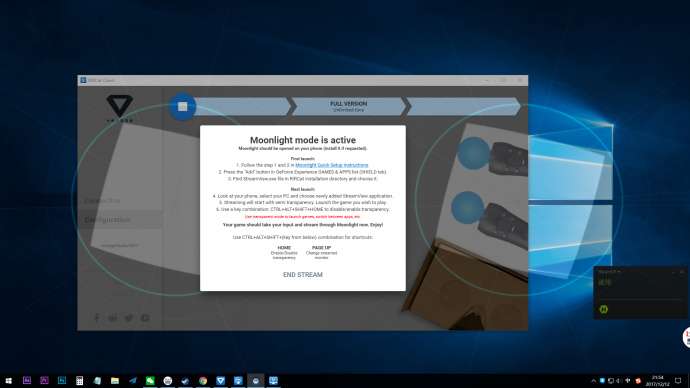Click the network icon in the system tray
This screenshot has width=690, height=388.
point(611,381)
